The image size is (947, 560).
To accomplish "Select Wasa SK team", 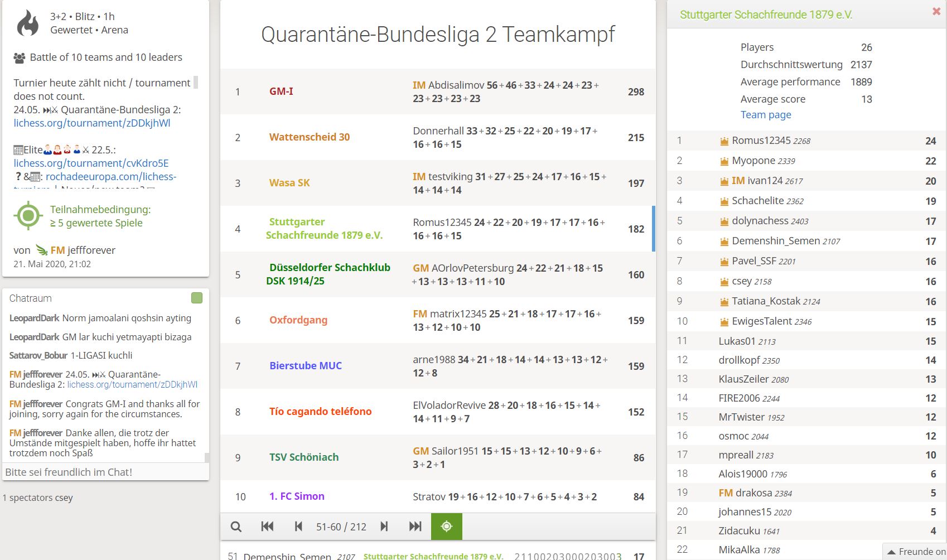I will pos(438,184).
